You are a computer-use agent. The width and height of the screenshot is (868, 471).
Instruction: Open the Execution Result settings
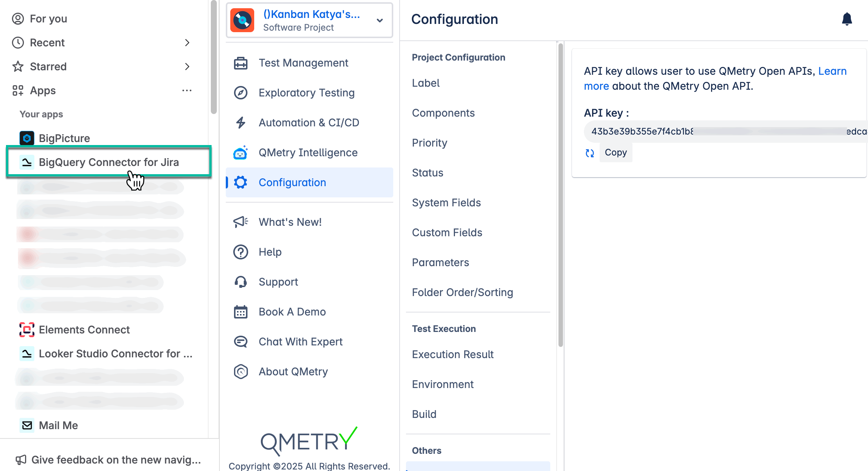coord(453,354)
